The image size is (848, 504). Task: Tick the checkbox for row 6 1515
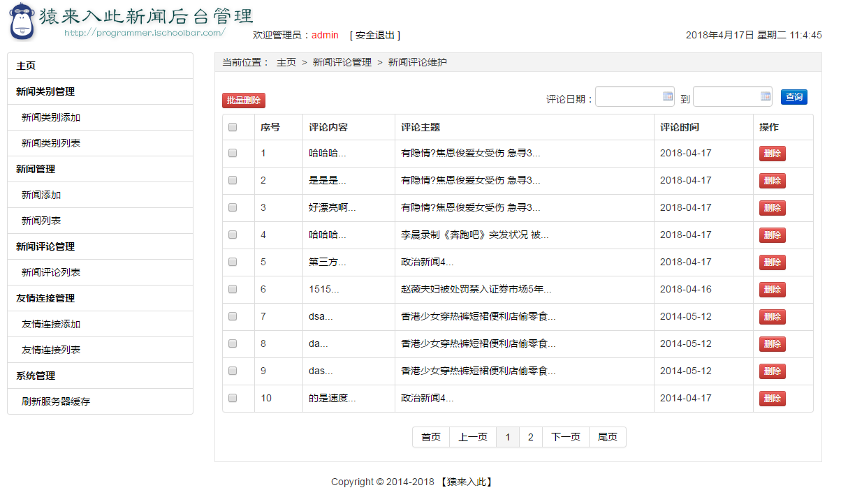click(233, 289)
